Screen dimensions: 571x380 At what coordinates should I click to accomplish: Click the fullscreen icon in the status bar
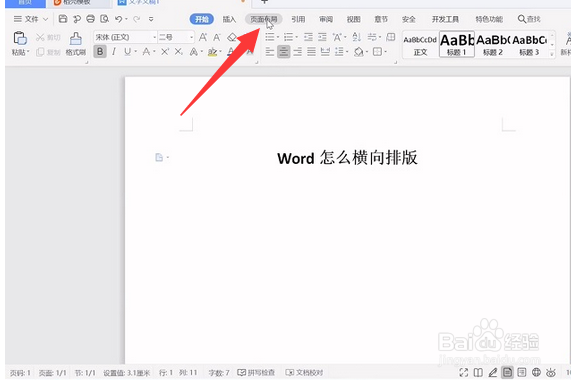point(464,372)
